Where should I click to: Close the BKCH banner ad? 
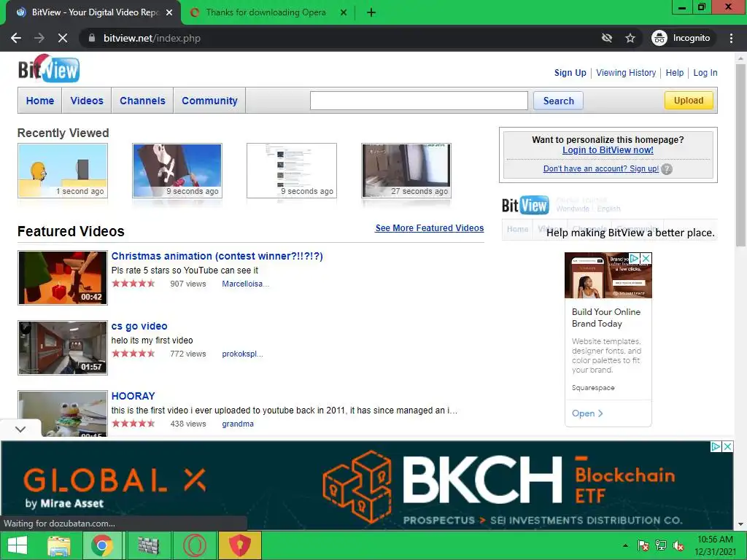pos(727,447)
